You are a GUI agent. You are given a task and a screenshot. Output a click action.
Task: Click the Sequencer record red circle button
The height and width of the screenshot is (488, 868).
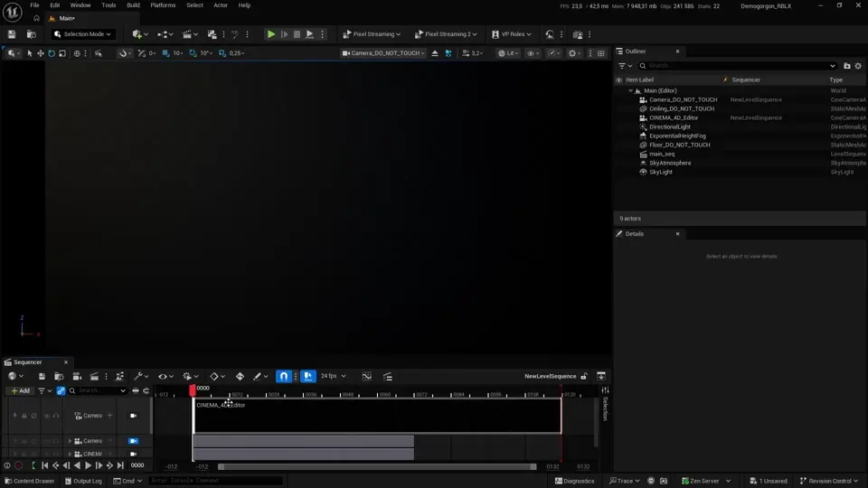(x=18, y=466)
